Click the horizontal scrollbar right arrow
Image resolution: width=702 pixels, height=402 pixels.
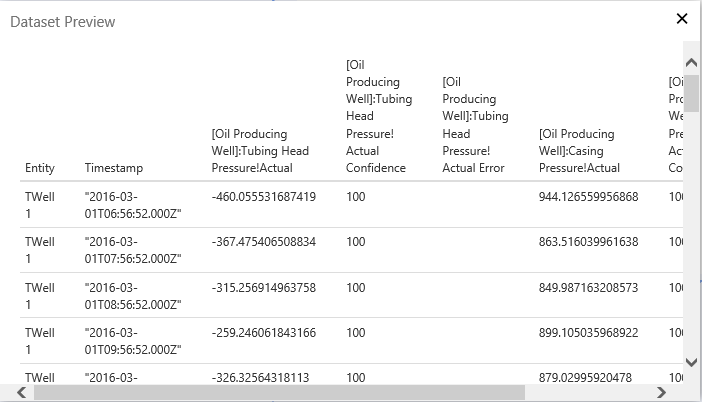(x=661, y=392)
